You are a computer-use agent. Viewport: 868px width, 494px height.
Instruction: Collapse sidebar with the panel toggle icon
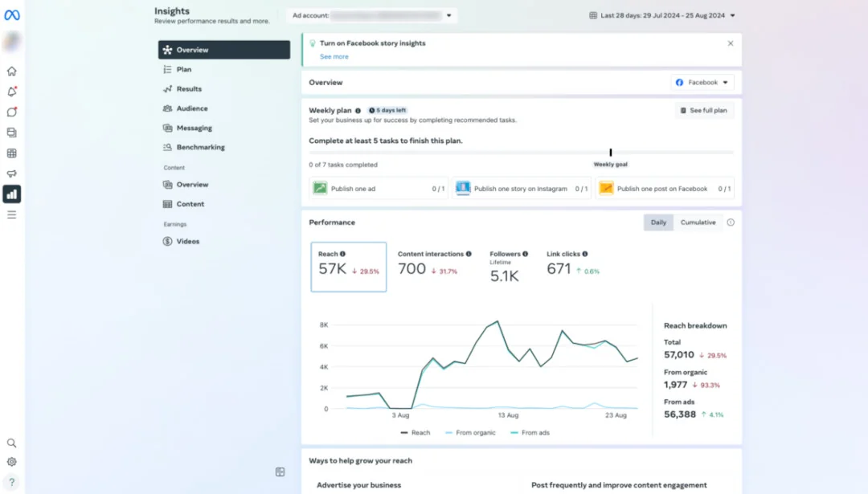(x=280, y=472)
